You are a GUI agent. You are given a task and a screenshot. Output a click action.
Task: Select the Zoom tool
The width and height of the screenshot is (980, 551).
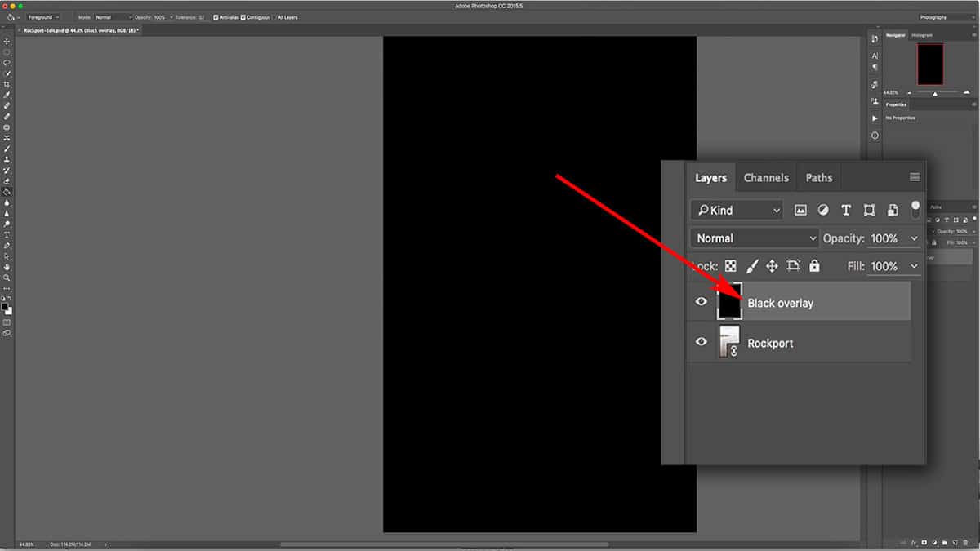coord(7,277)
